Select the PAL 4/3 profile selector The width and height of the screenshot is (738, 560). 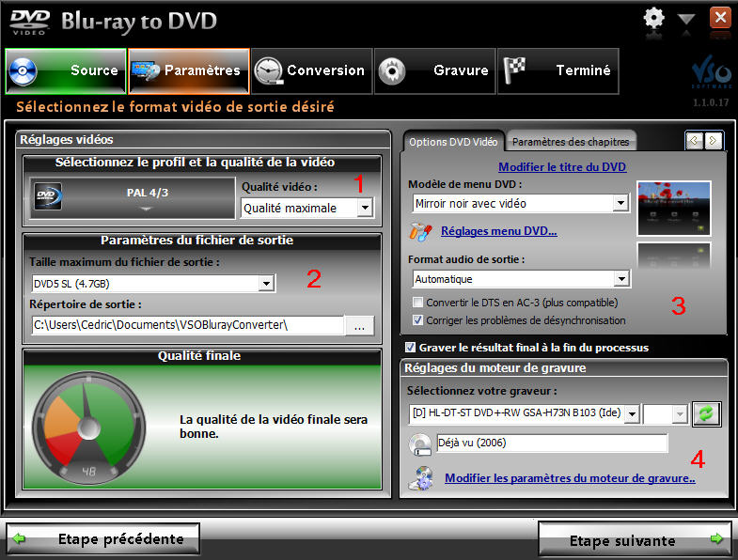133,197
